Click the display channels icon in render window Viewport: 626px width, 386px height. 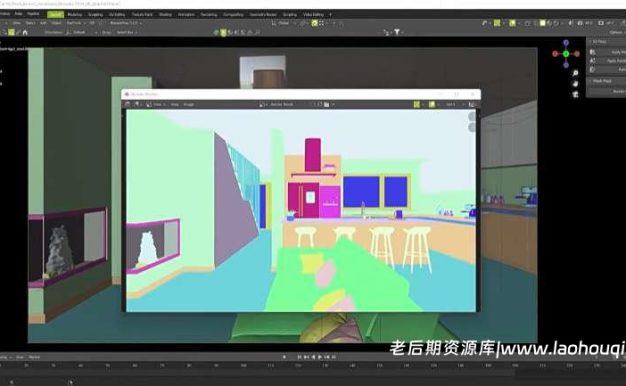coord(472,104)
